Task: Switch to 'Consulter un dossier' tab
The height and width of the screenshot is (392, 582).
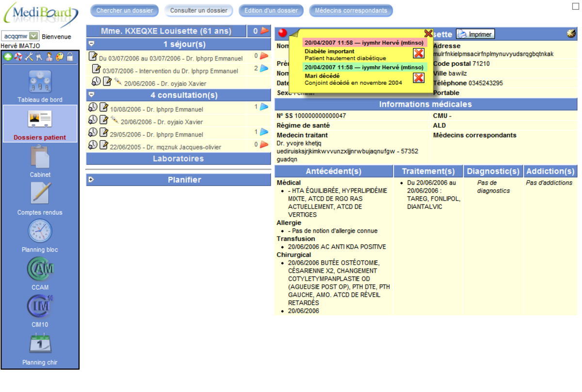Action: [x=199, y=11]
